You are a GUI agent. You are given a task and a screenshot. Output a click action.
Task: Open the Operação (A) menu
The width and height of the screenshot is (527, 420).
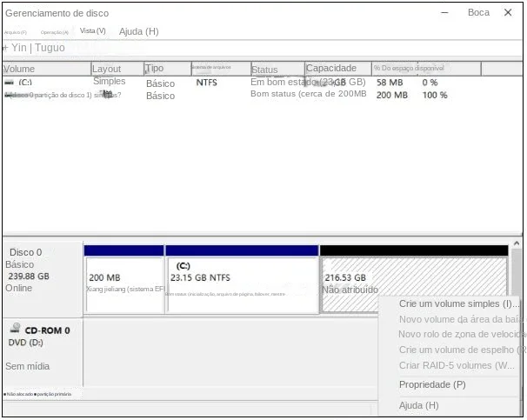(55, 32)
